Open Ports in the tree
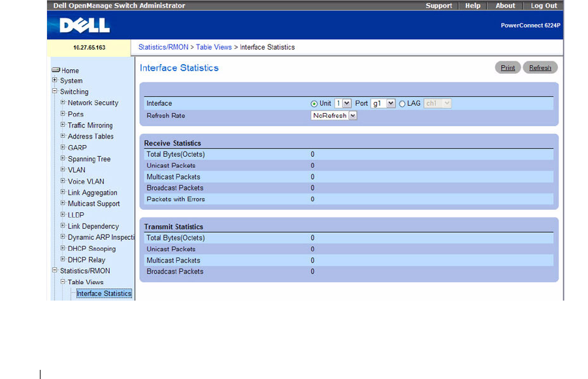Viewport: 588px width, 379px height. tap(76, 114)
